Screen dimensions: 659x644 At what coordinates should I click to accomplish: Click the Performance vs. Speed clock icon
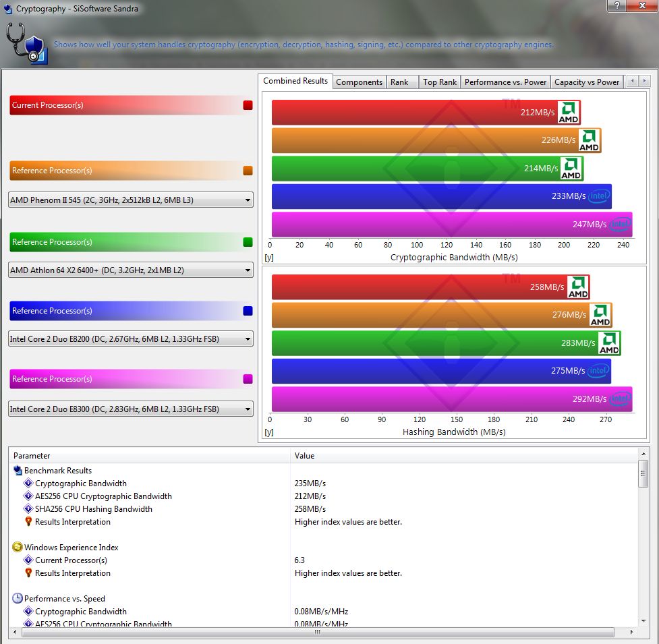[x=18, y=598]
